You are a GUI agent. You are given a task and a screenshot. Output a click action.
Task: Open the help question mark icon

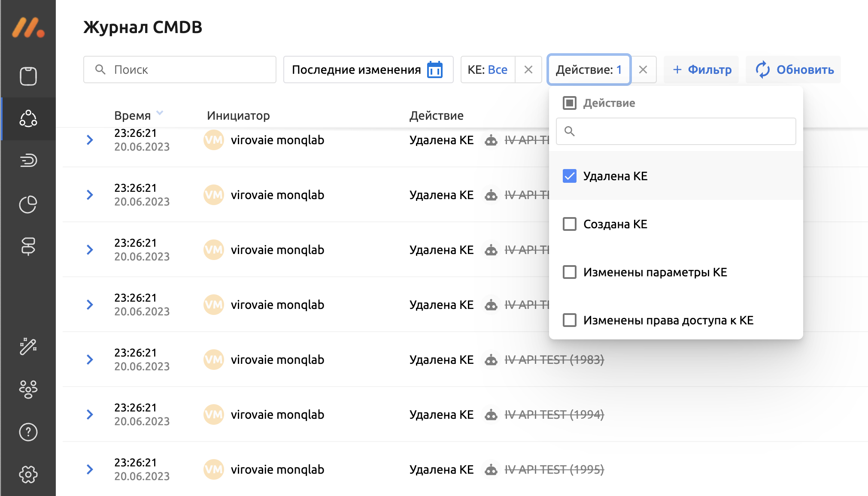point(28,432)
